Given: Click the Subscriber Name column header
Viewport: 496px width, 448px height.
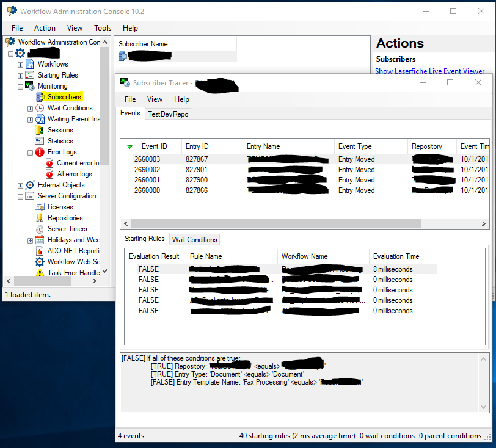Looking at the screenshot, I should [x=177, y=44].
